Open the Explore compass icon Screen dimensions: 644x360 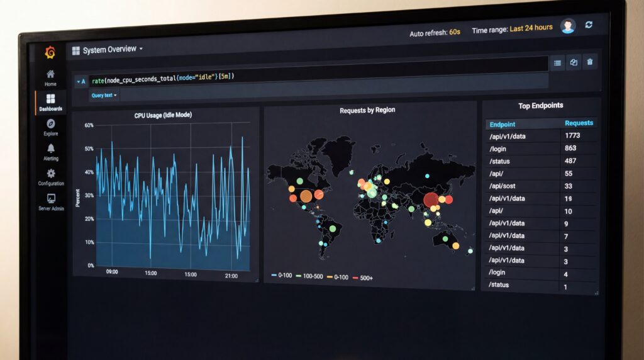pyautogui.click(x=51, y=125)
